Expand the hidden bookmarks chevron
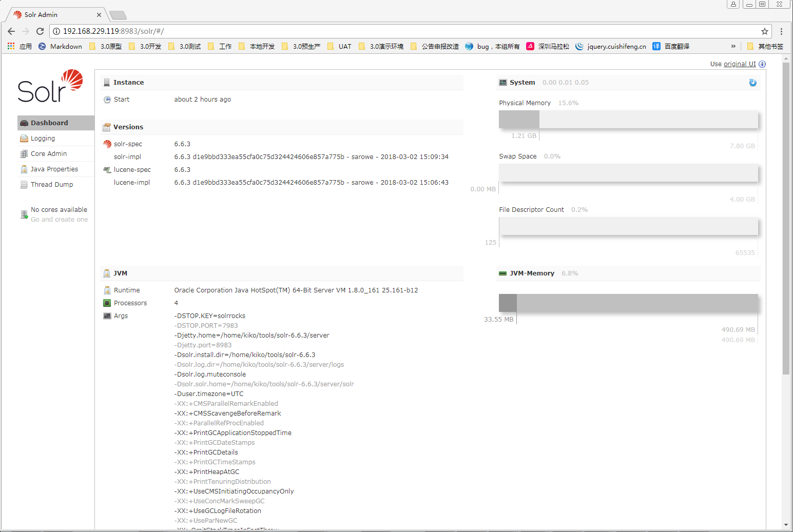Viewport: 793px width, 532px height. [733, 46]
